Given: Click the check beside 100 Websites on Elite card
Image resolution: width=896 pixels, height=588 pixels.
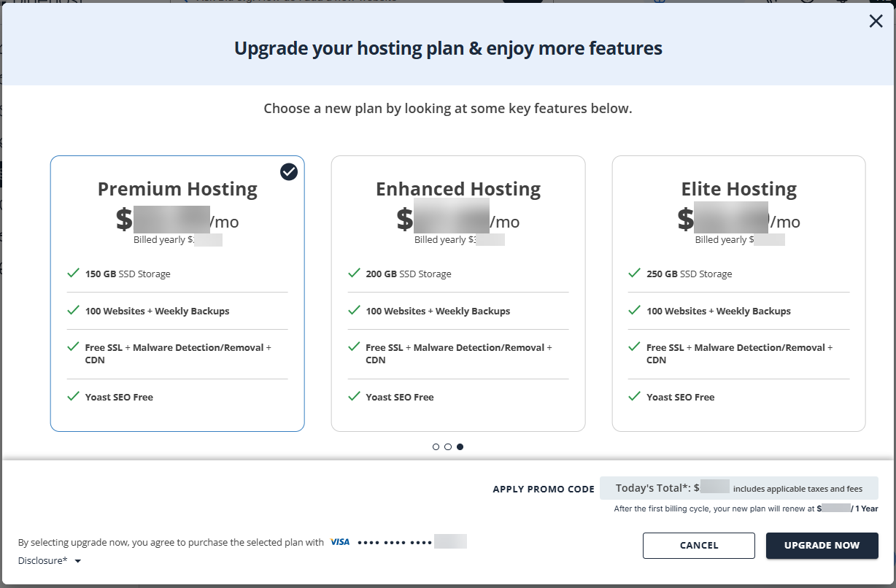Looking at the screenshot, I should click(634, 309).
